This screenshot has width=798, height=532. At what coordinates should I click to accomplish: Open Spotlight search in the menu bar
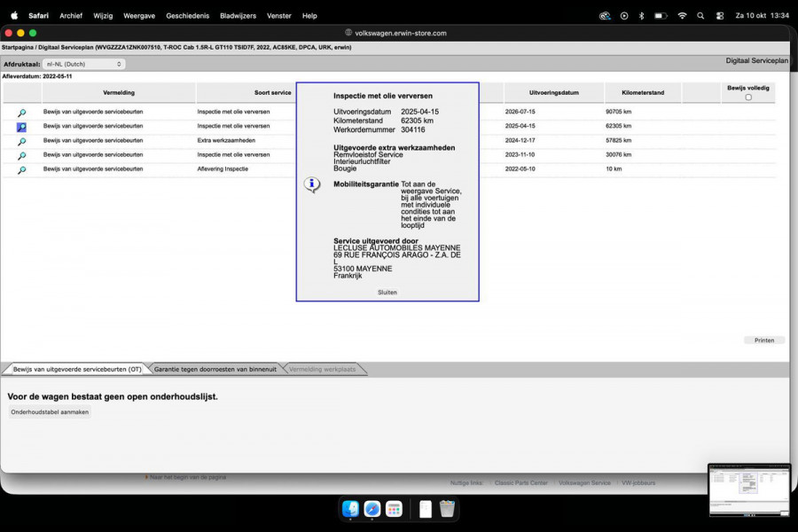click(700, 16)
